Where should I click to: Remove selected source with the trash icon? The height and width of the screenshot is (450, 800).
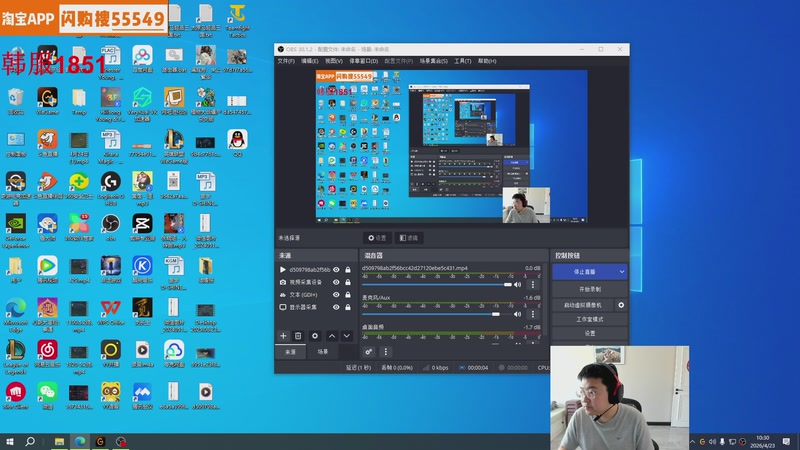pyautogui.click(x=298, y=336)
